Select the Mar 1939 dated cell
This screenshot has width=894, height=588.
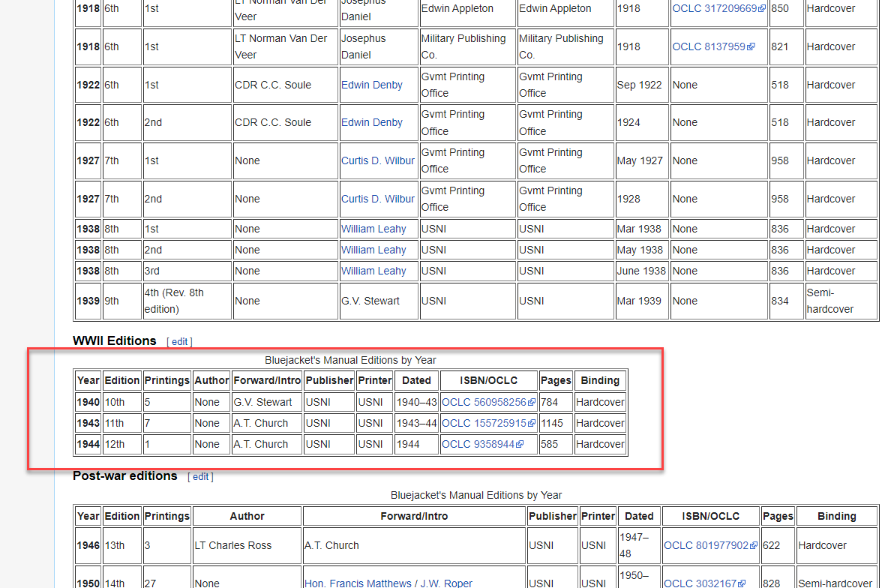[642, 301]
